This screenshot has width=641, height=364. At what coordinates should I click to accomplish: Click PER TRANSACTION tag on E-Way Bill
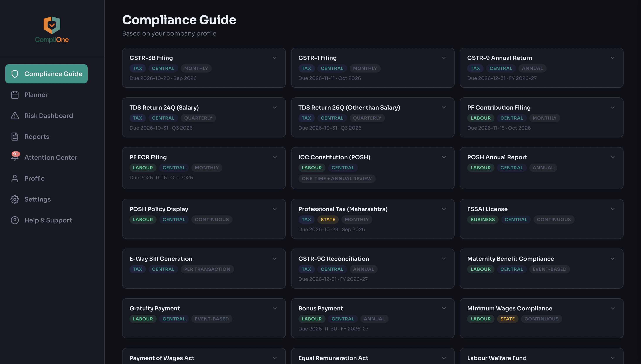coord(207,269)
